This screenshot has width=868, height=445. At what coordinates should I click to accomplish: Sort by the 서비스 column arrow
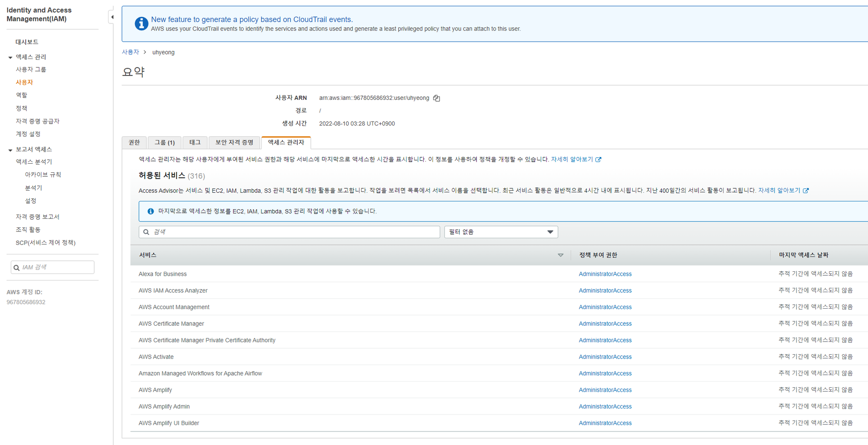(560, 255)
